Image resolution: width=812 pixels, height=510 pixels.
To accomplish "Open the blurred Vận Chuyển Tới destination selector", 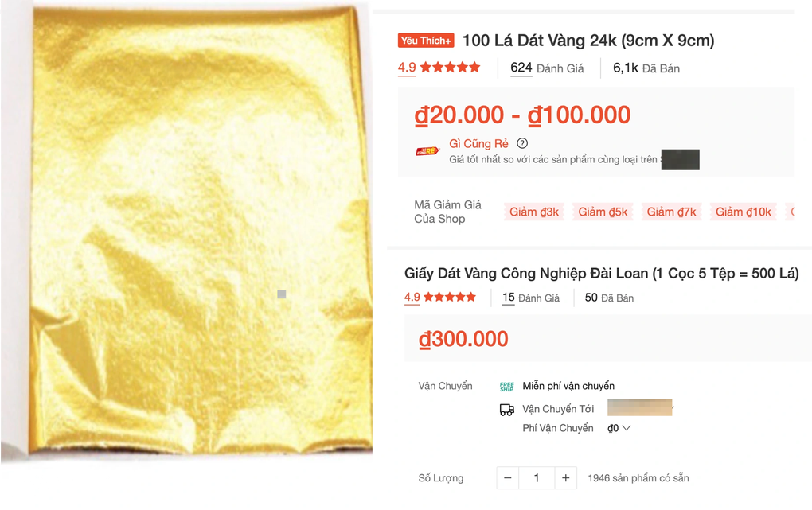I will (x=639, y=407).
